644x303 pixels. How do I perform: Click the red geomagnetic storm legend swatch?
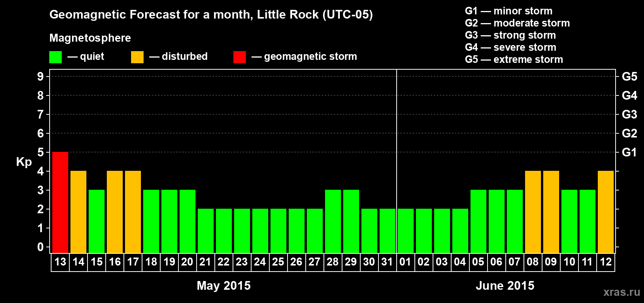240,57
